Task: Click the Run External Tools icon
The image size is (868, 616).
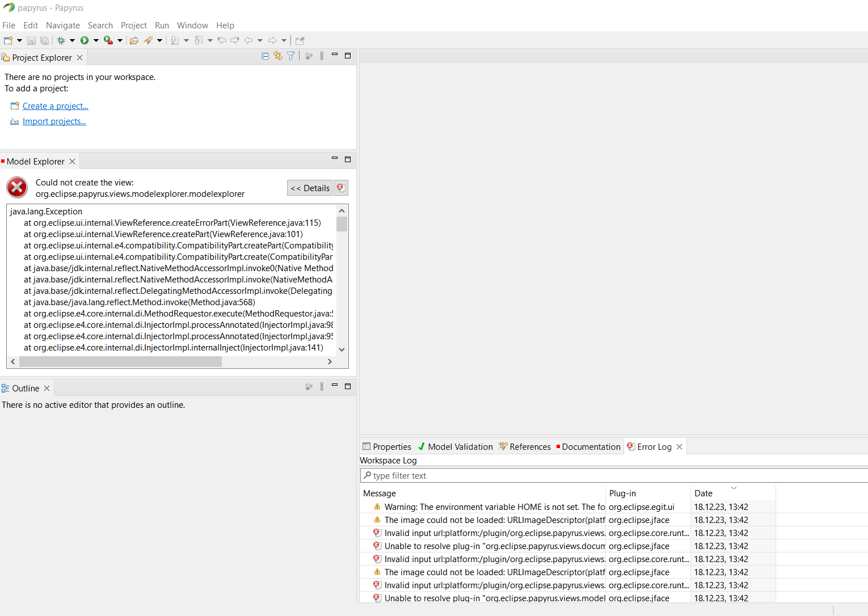Action: 108,40
